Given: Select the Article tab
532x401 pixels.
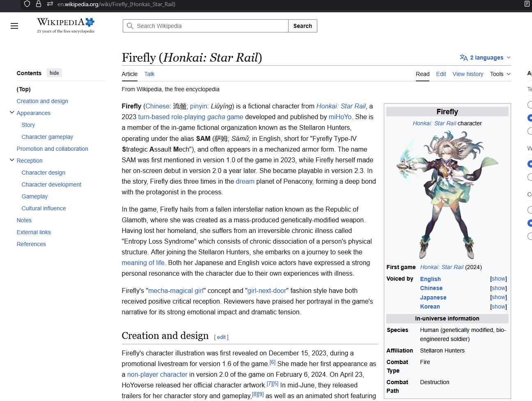Looking at the screenshot, I should tap(130, 74).
